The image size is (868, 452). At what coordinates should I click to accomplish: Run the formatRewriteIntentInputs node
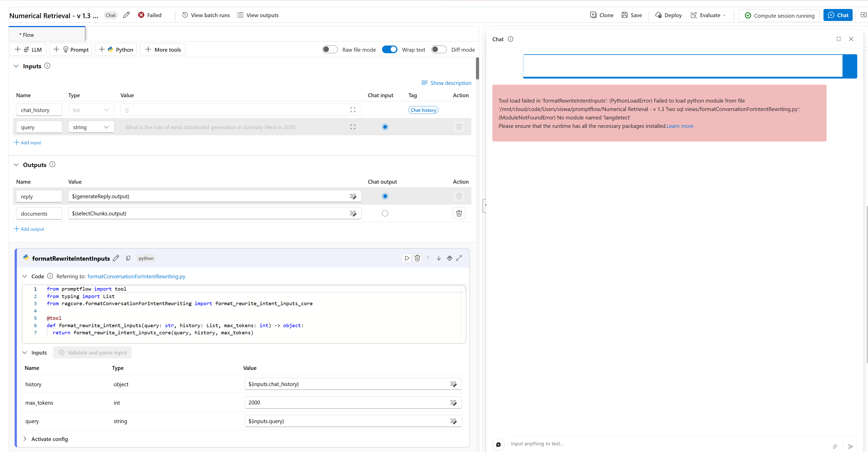coord(407,258)
